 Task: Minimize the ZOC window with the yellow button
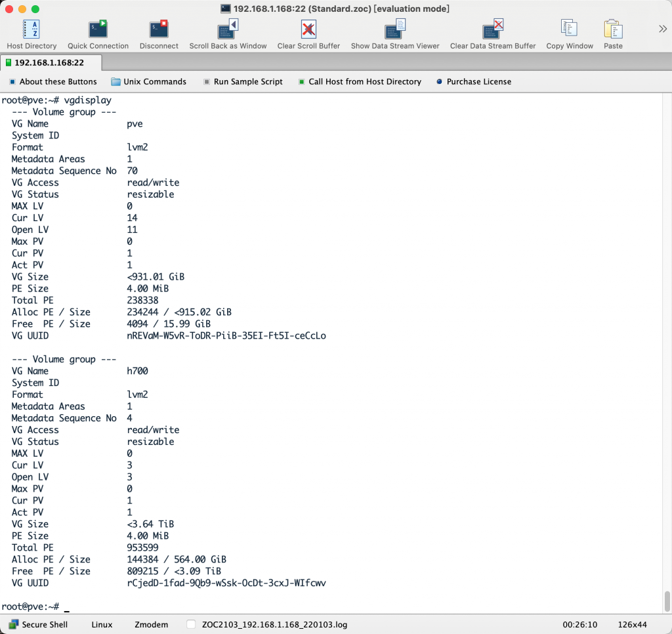[x=22, y=9]
